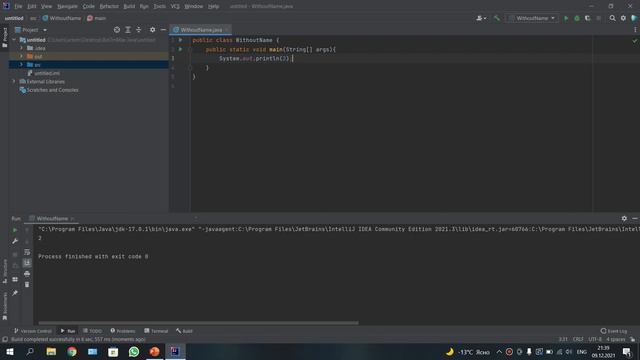Run with coverage from the toolbar
Screen dimensions: 640x360
[588, 18]
